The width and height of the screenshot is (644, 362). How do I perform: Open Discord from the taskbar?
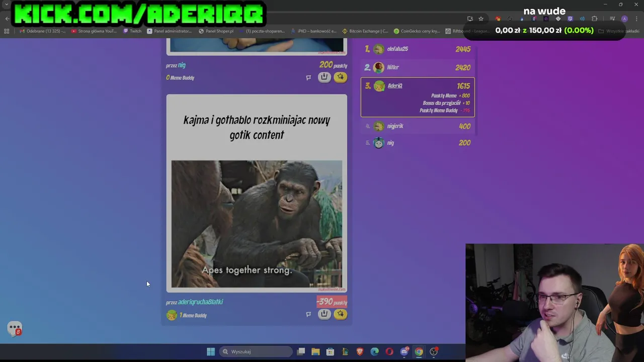point(404,351)
